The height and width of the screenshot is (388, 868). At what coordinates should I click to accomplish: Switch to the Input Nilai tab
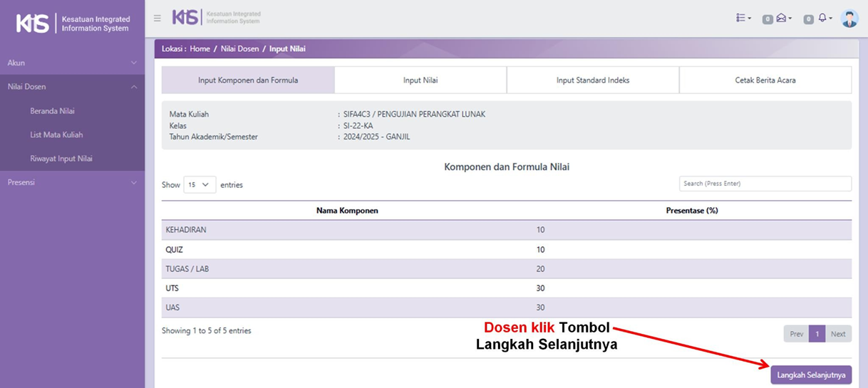[x=420, y=80]
